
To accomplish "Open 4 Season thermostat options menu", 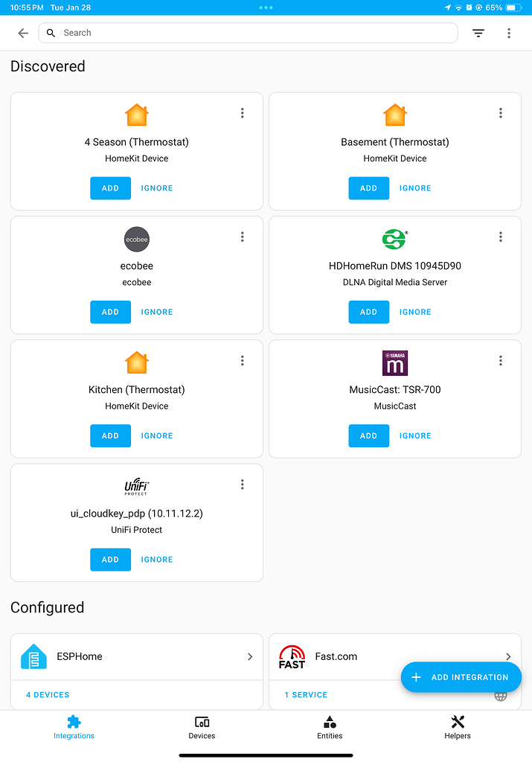I will click(x=243, y=113).
